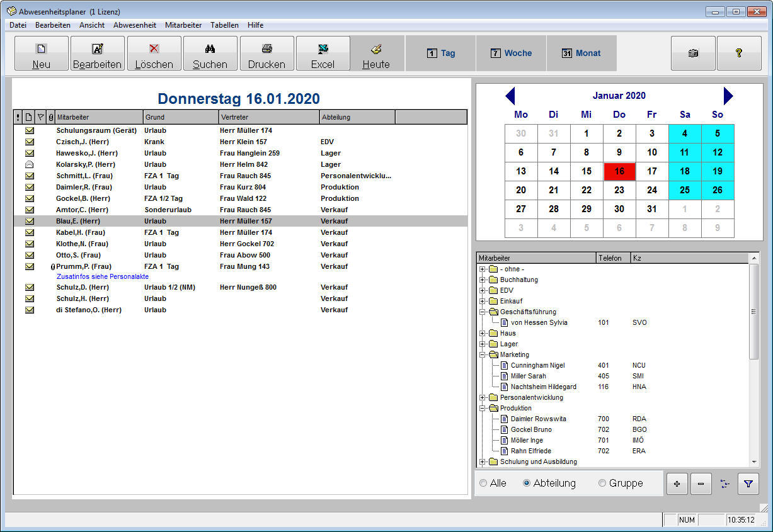Open the Bearbeiten edit tool
The height and width of the screenshot is (532, 773).
click(x=97, y=54)
